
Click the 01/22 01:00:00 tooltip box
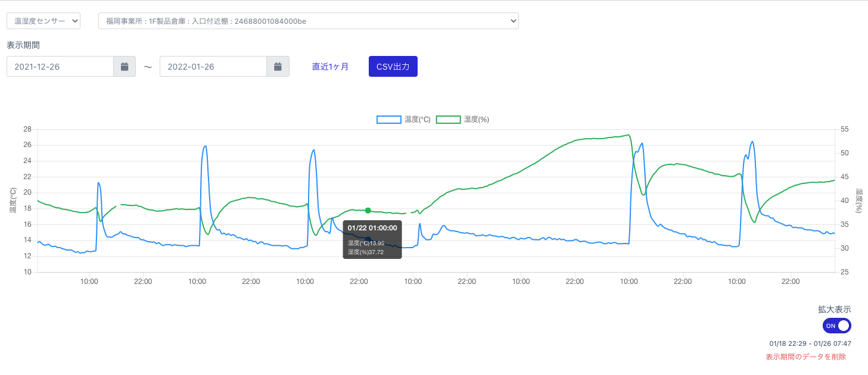pos(372,239)
